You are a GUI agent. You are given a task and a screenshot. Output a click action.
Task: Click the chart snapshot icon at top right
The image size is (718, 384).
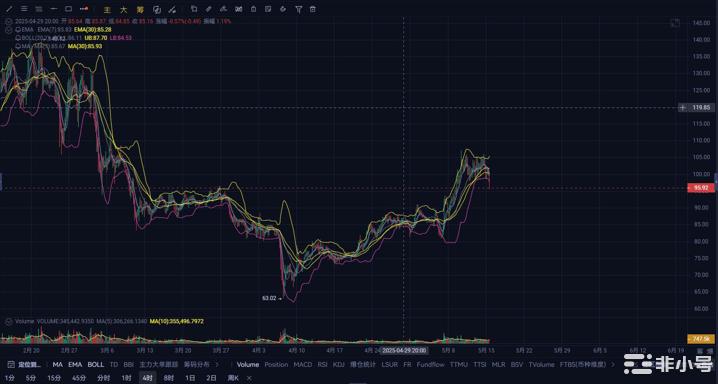tap(674, 22)
